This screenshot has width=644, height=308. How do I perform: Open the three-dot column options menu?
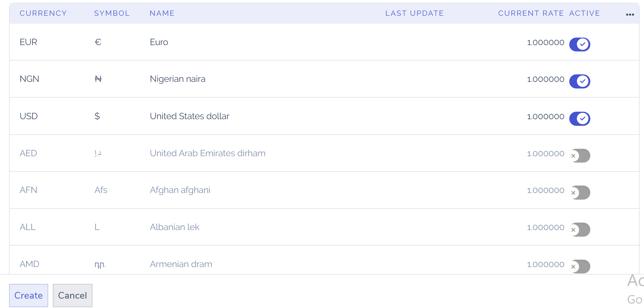click(630, 15)
